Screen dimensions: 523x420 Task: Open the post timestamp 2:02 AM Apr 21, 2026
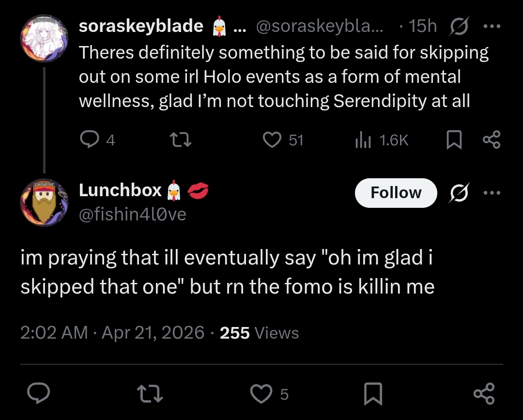[x=112, y=333]
